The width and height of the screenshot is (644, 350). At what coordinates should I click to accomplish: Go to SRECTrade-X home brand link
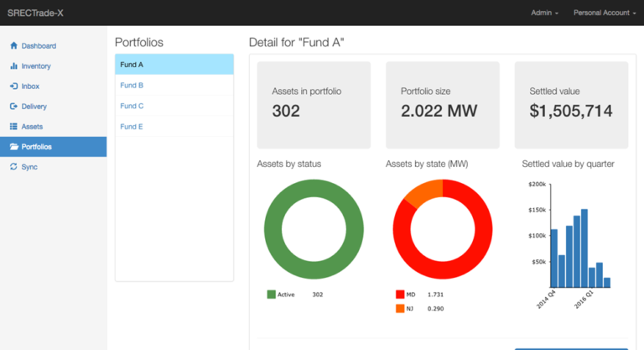tap(36, 13)
